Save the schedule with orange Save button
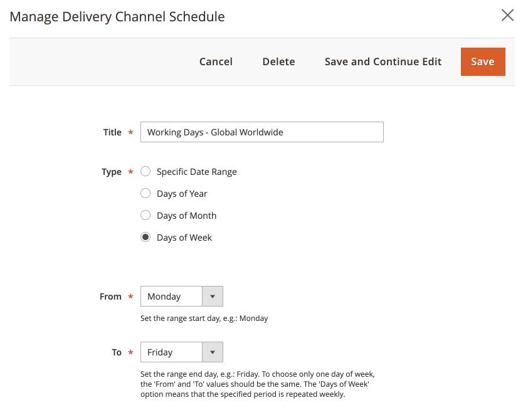This screenshot has width=528, height=420. [482, 61]
